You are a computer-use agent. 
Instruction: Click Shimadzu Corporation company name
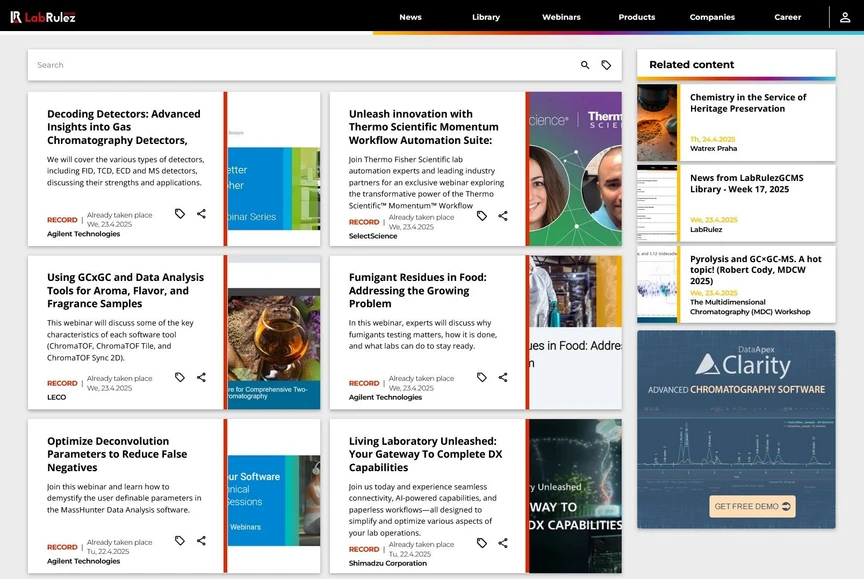coord(387,563)
